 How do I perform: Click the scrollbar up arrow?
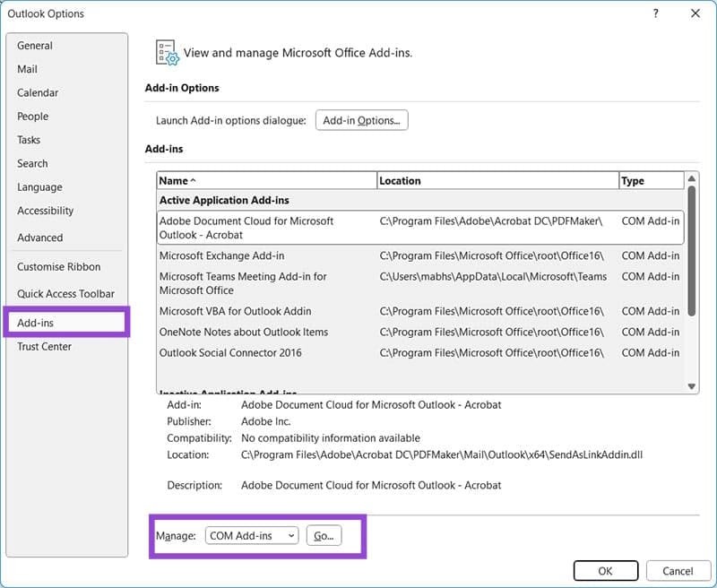click(x=691, y=180)
